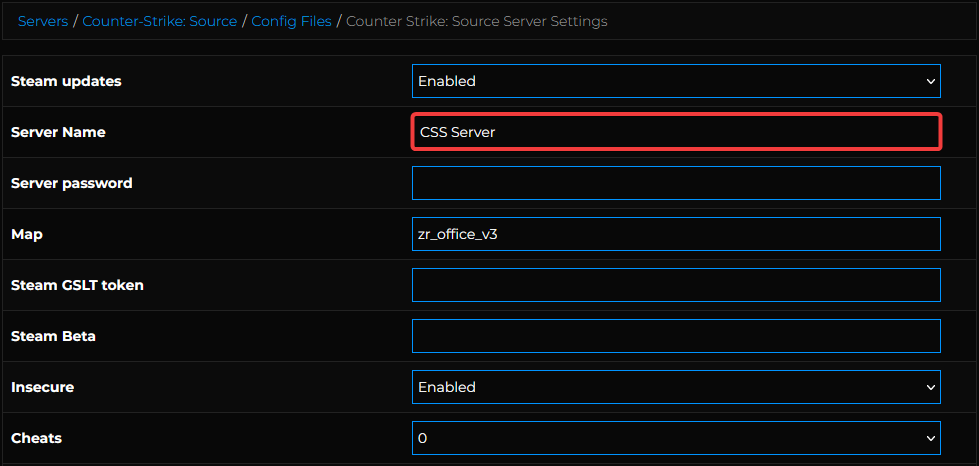Viewport: 979px width, 466px height.
Task: Click the Server Name label
Action: 58,132
